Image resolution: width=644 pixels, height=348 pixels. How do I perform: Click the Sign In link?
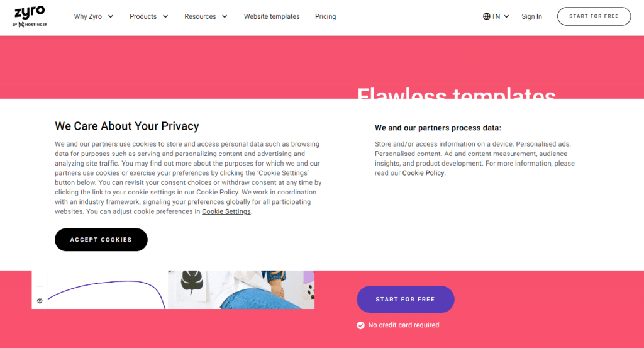531,16
